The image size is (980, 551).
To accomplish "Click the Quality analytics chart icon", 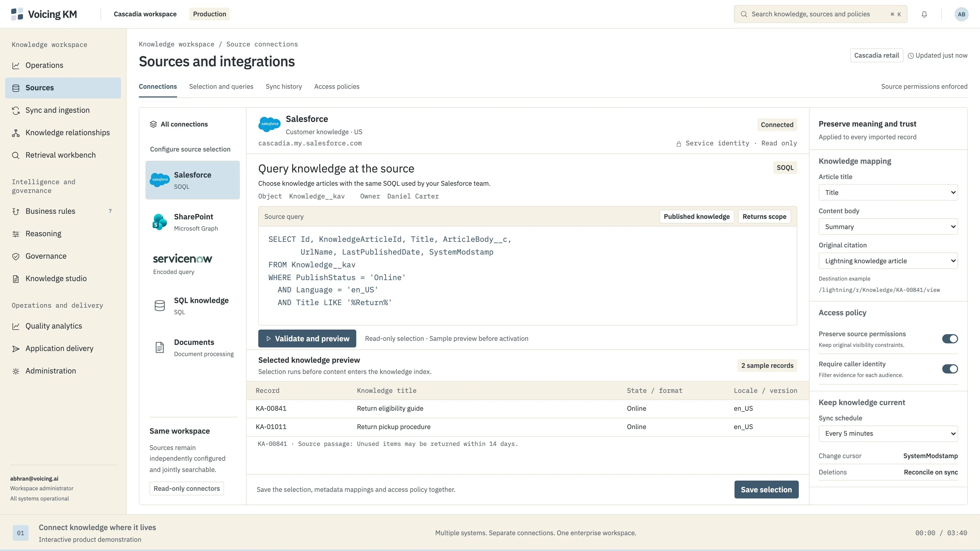I will coord(16,326).
